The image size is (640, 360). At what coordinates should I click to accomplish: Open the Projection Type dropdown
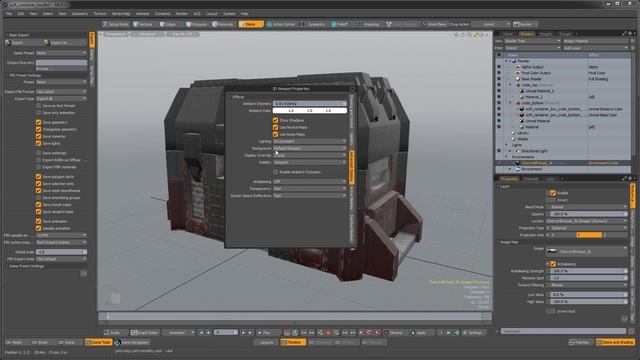pos(587,228)
